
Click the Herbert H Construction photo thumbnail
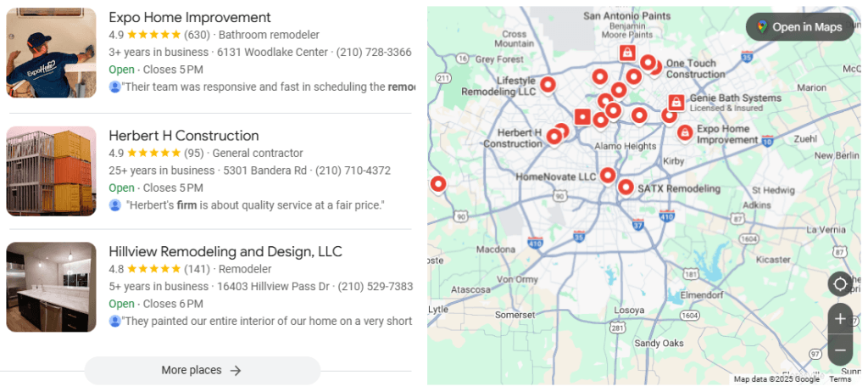point(51,171)
